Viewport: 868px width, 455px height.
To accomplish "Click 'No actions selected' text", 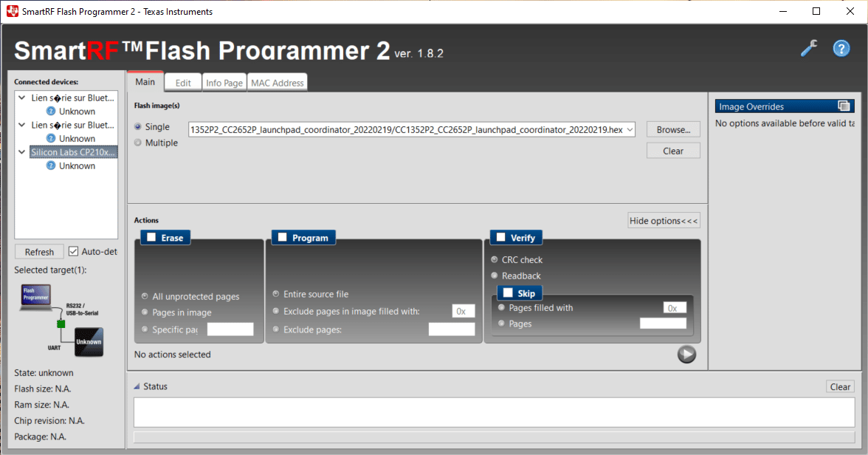I will point(172,354).
